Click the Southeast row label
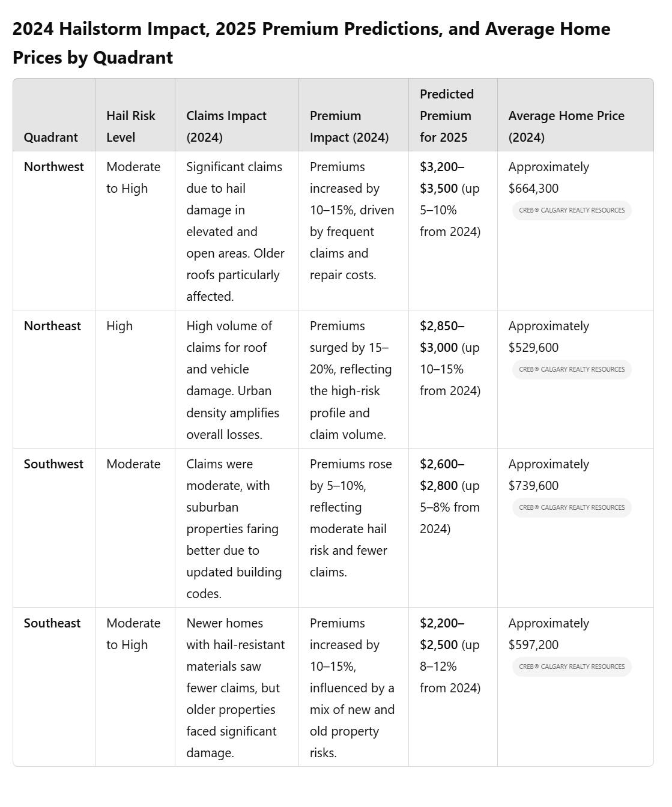The height and width of the screenshot is (807, 672). click(x=52, y=623)
